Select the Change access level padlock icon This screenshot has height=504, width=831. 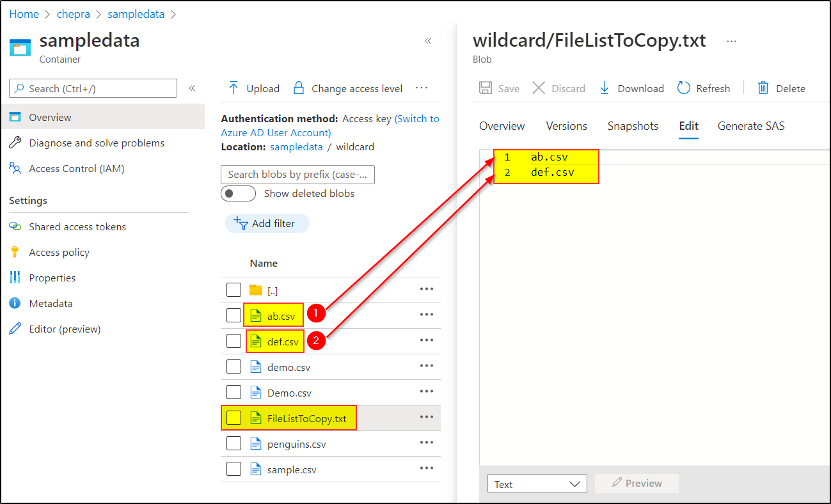298,88
